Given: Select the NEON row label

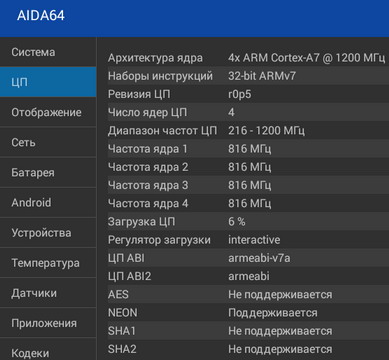Looking at the screenshot, I should 122,313.
